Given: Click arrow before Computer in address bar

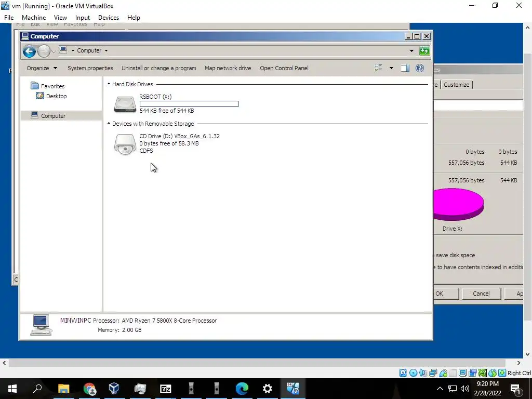Looking at the screenshot, I should [73, 50].
